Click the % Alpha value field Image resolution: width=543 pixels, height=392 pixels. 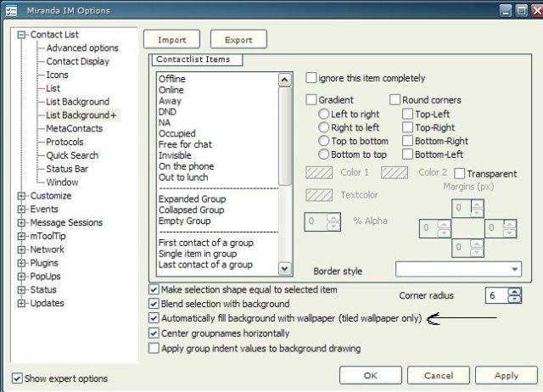(315, 221)
